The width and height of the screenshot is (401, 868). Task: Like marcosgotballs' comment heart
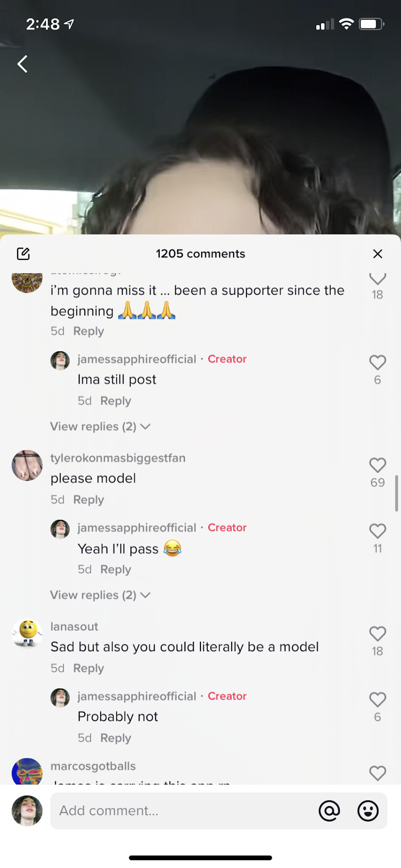[x=378, y=773]
